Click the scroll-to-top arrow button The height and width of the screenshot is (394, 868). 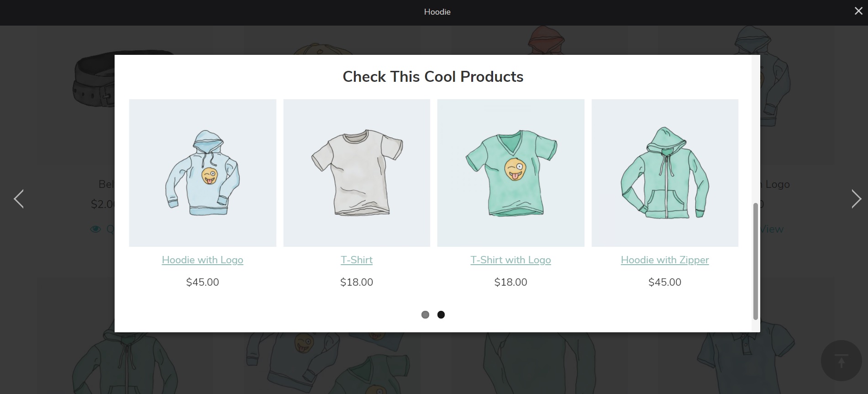841,361
